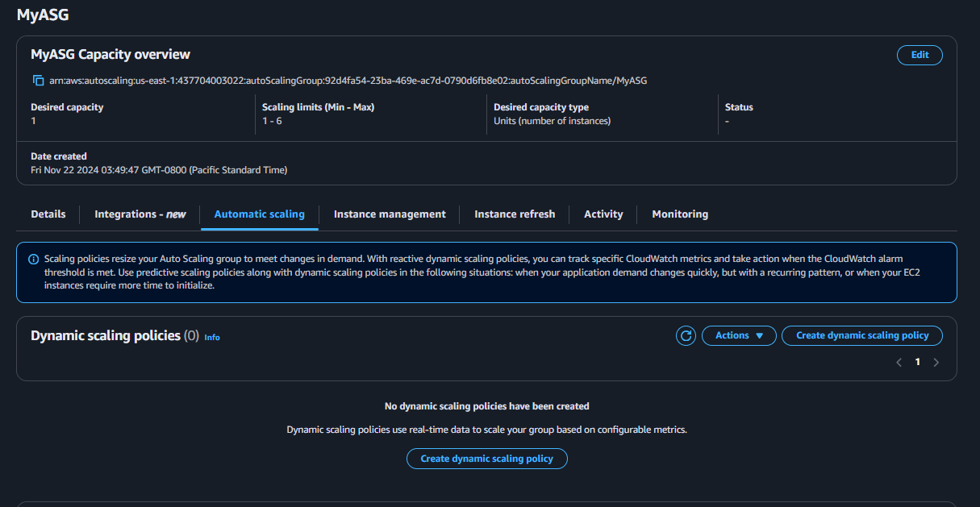Go to previous page of scaling policies
This screenshot has height=507, width=980.
(899, 363)
